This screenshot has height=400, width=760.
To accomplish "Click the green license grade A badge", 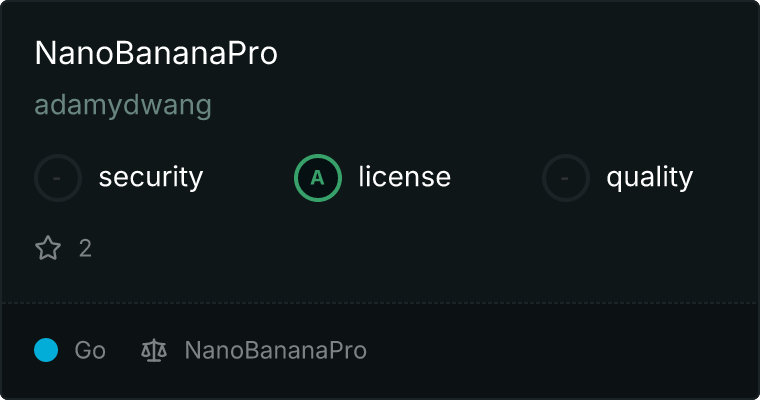I will 318,178.
